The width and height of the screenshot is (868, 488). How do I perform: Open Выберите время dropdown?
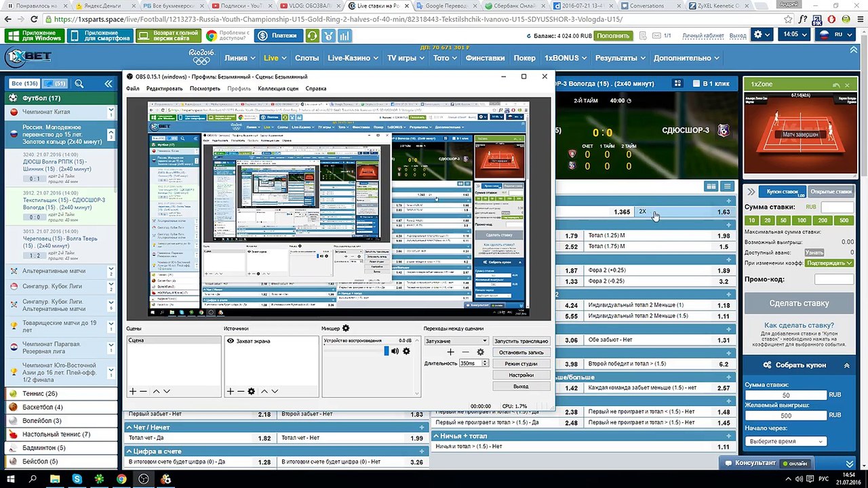tap(786, 441)
